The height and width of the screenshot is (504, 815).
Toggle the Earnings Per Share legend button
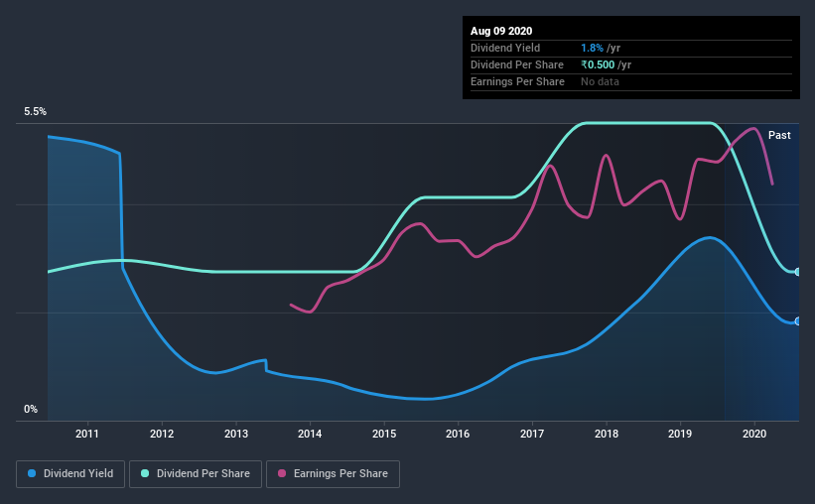[x=334, y=474]
